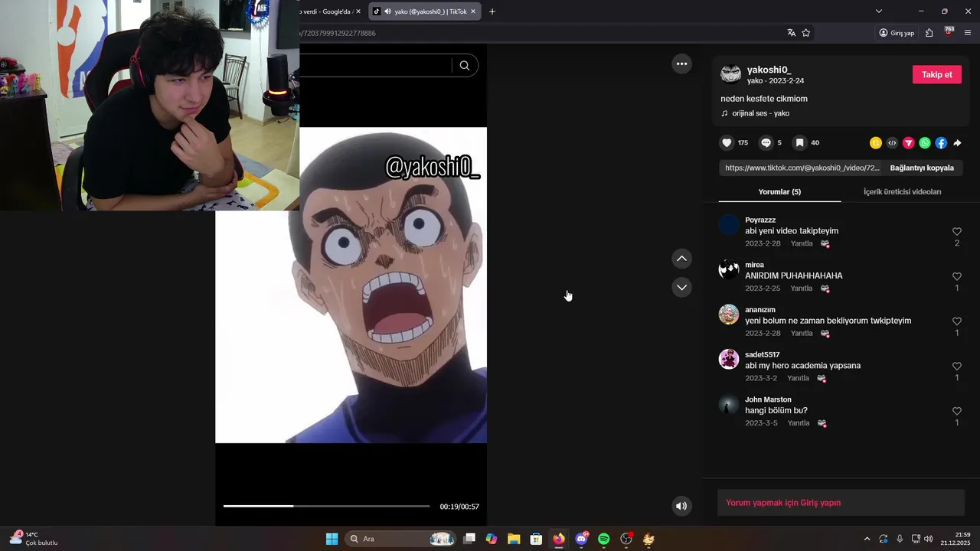The image size is (980, 551).
Task: Reply to mirea's comment with Yanıtla
Action: point(802,289)
